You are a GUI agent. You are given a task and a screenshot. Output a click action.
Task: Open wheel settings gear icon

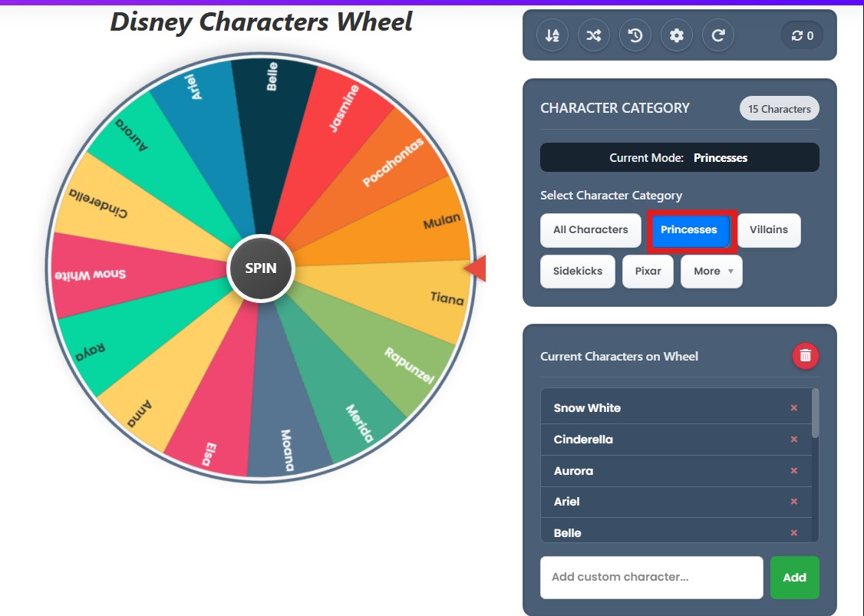point(676,36)
